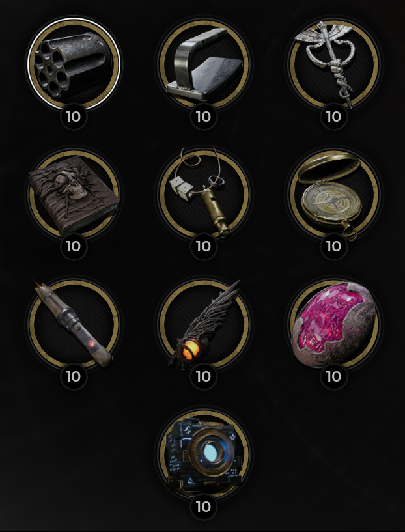
Task: Choose the silver caduceus staff icon
Action: click(x=334, y=64)
